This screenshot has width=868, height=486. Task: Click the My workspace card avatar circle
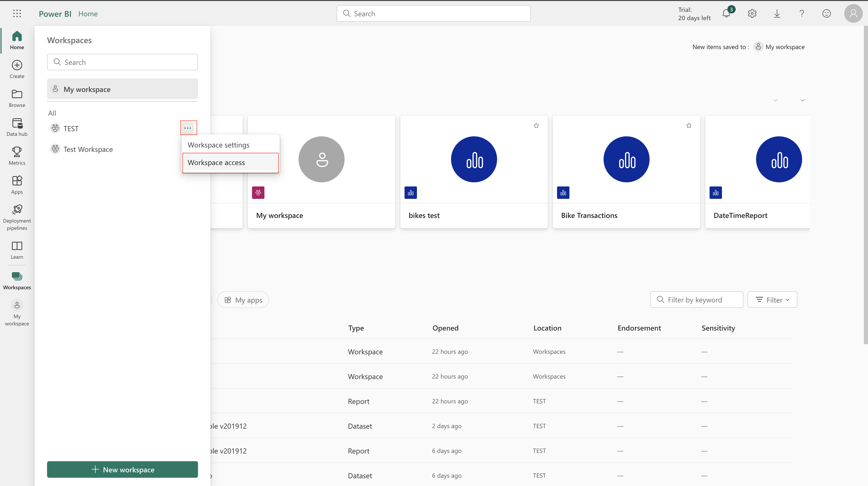(x=322, y=159)
